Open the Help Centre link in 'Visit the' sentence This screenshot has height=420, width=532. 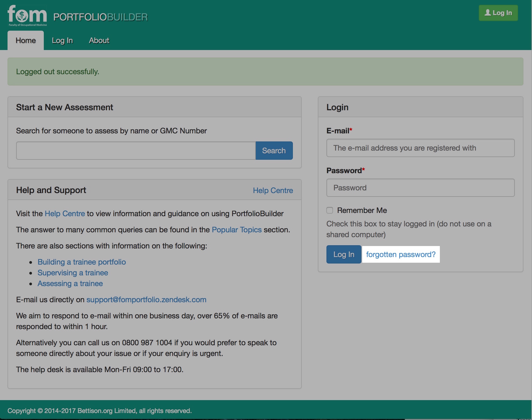tap(65, 213)
